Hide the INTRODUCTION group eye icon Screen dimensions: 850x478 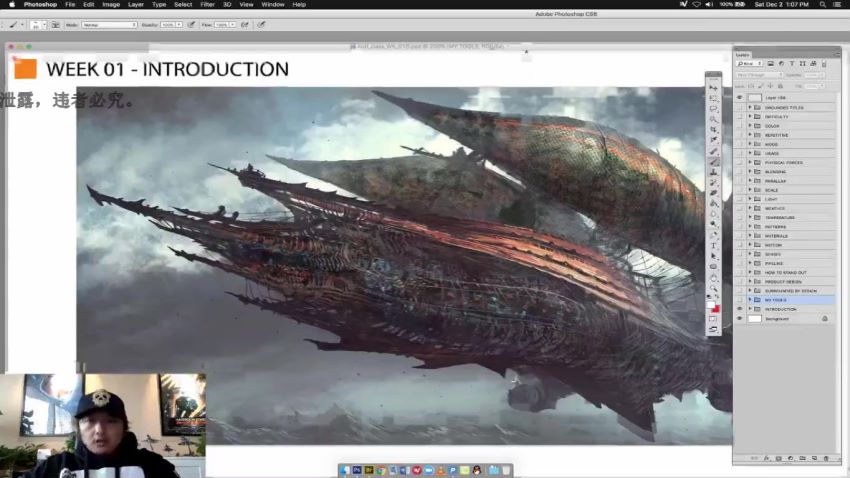pos(739,309)
